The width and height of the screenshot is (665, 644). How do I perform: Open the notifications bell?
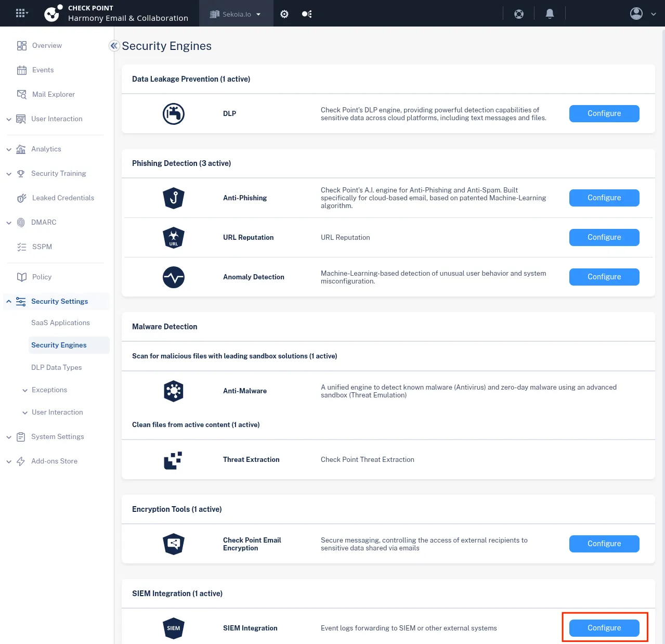550,14
